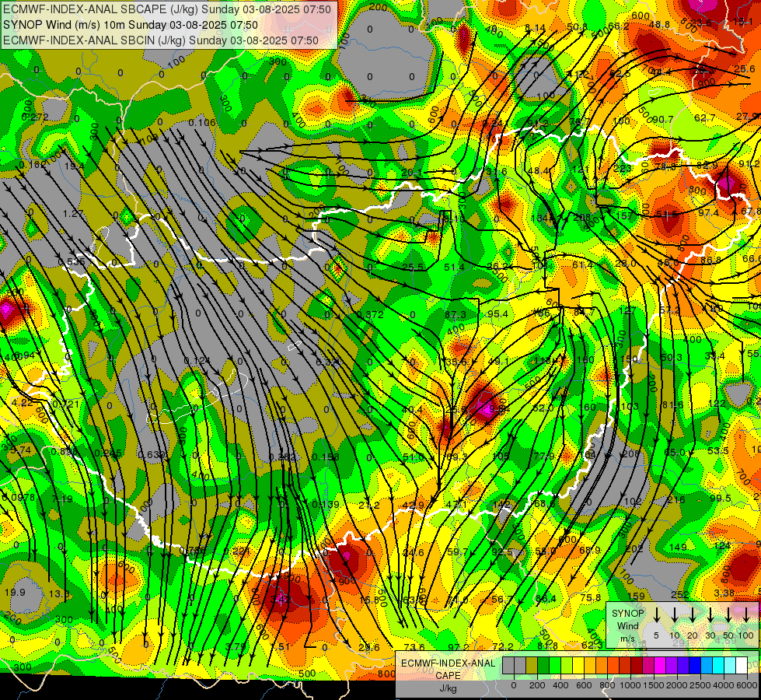Click the 0.272 value on the map

coord(35,117)
